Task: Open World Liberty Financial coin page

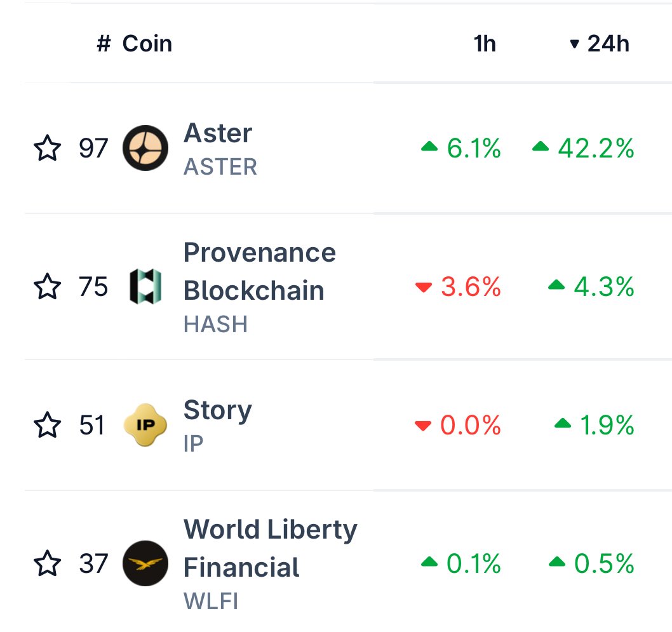Action: coord(270,548)
